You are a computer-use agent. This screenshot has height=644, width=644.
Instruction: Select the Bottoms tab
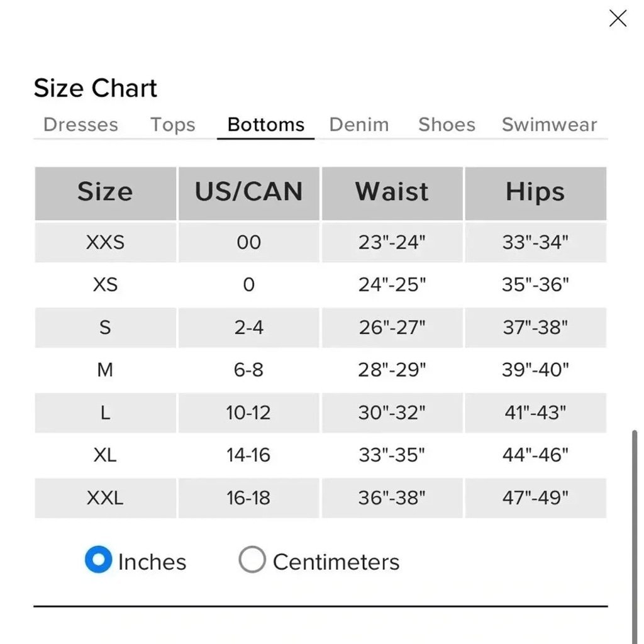266,125
